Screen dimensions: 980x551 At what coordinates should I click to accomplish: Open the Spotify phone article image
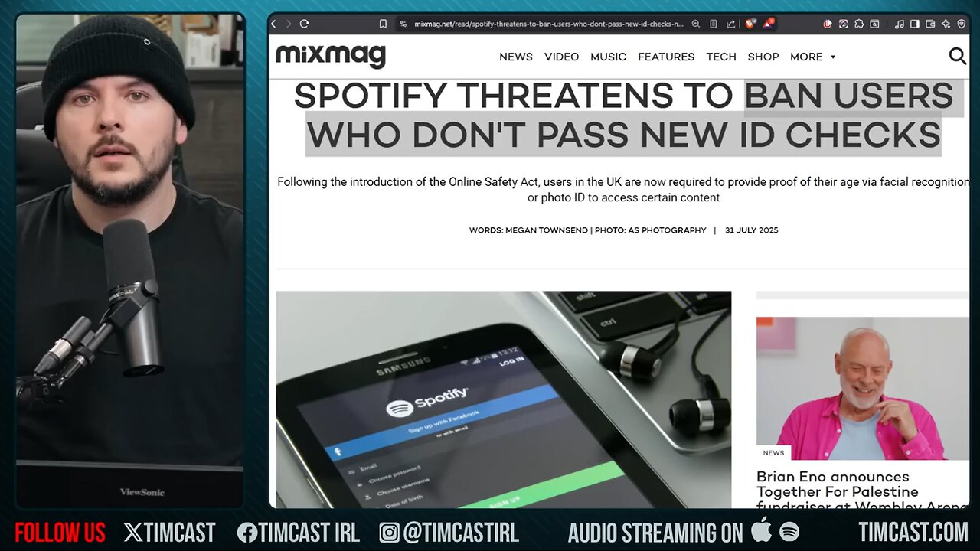click(503, 399)
